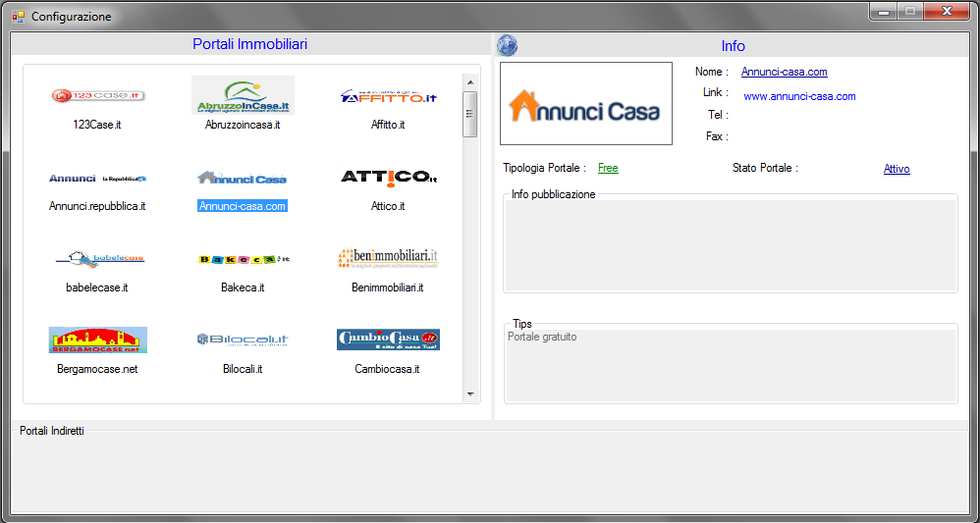Image resolution: width=980 pixels, height=523 pixels.
Task: Click inside the Info pubblicazione text area
Action: click(x=731, y=245)
